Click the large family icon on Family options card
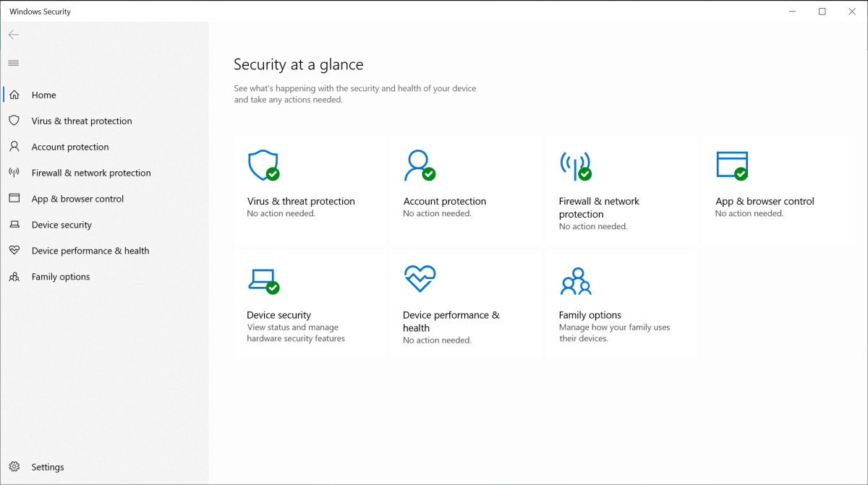 pos(576,281)
